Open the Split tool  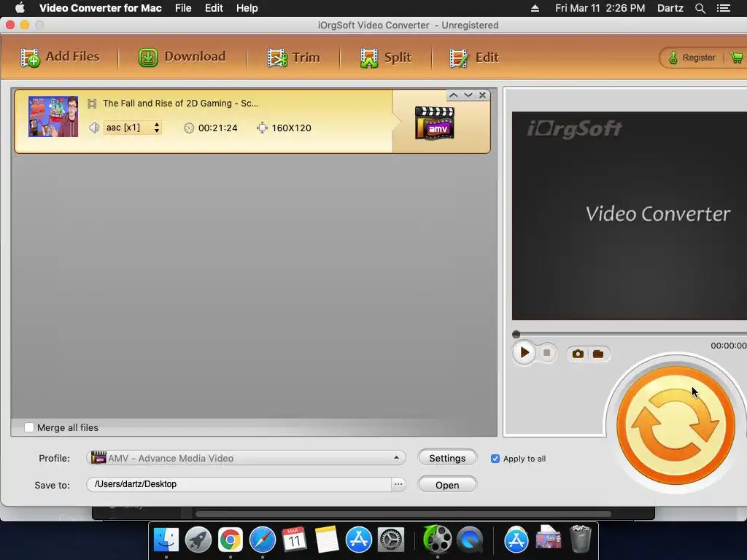385,58
